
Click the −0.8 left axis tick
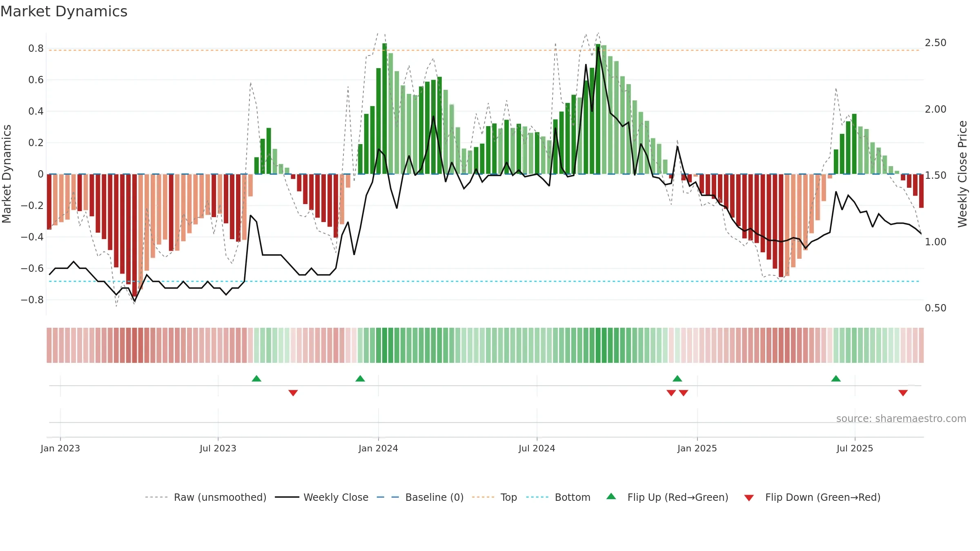point(32,300)
